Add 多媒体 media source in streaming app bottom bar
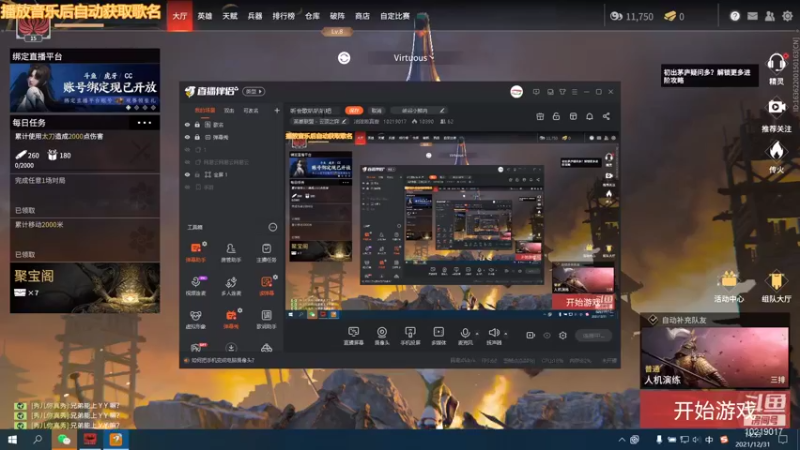This screenshot has width=800, height=450. coord(439,336)
